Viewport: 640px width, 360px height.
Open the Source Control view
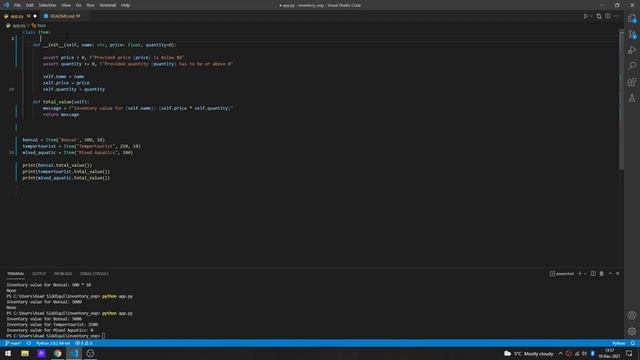[632, 34]
